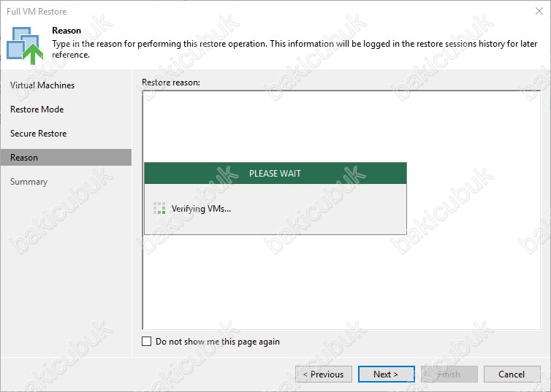Click the Verifying VMs progress spinner icon
This screenshot has height=392, width=551.
pos(159,208)
